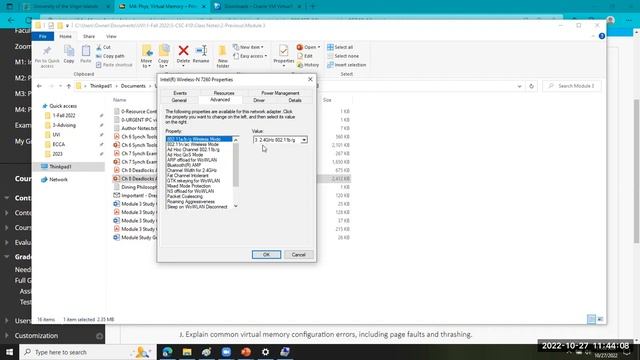Go up one folder level arrow
Screen dimensions: 640x360
[x=69, y=86]
